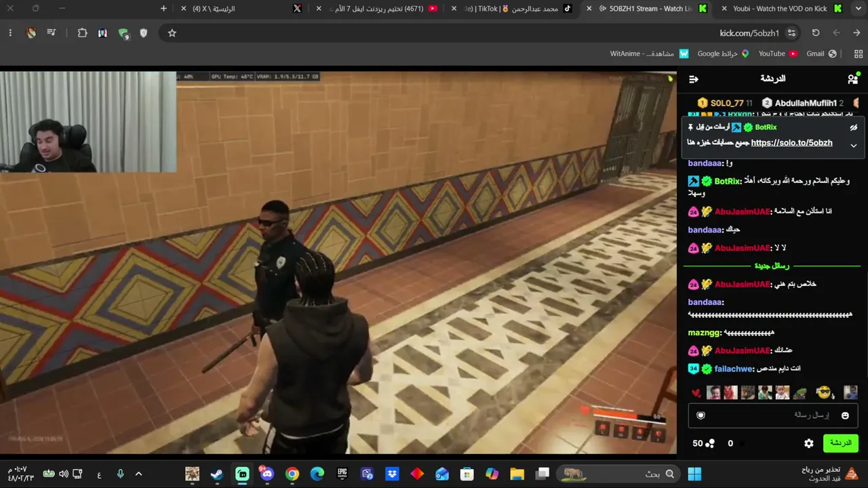Screen dimensions: 868x488
Task: Open Microsoft Edge from taskbar
Action: [x=317, y=474]
